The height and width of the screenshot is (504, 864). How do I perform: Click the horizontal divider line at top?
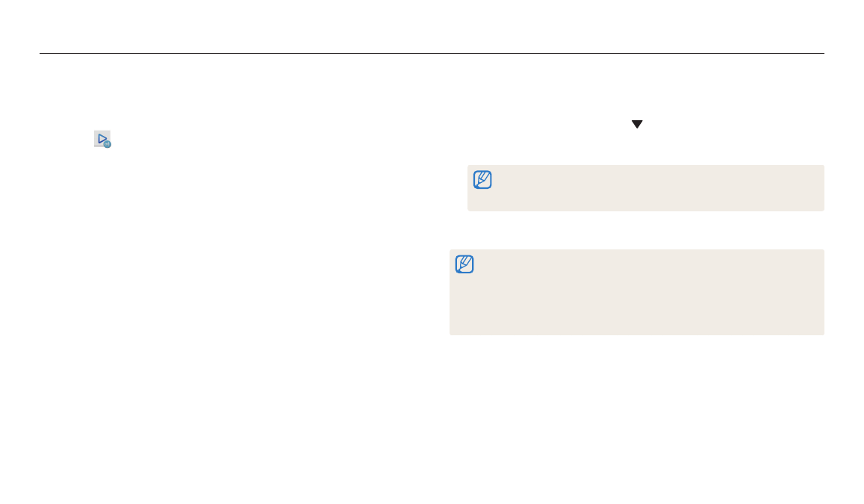[432, 54]
